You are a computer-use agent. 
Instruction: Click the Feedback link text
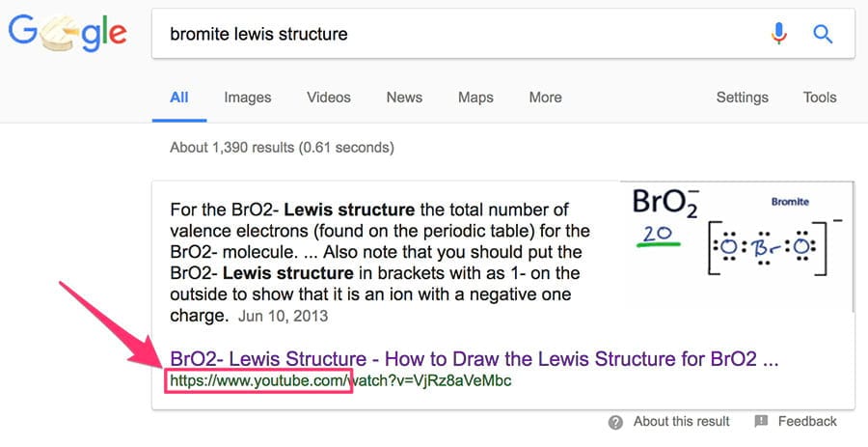[807, 422]
